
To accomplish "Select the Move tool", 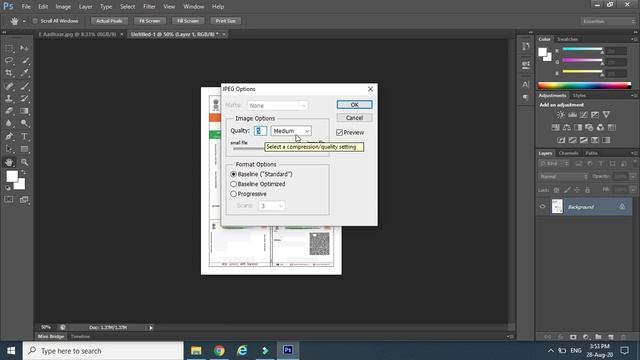I will 24,49.
